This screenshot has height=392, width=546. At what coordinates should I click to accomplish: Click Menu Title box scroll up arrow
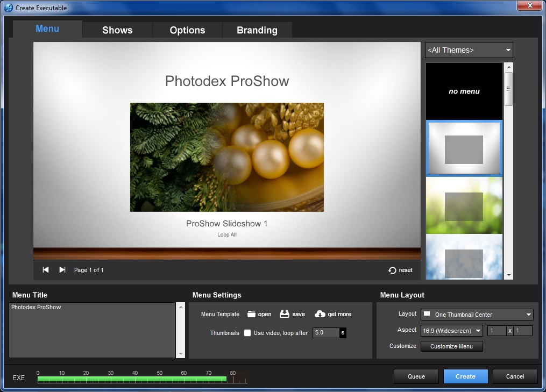click(181, 307)
